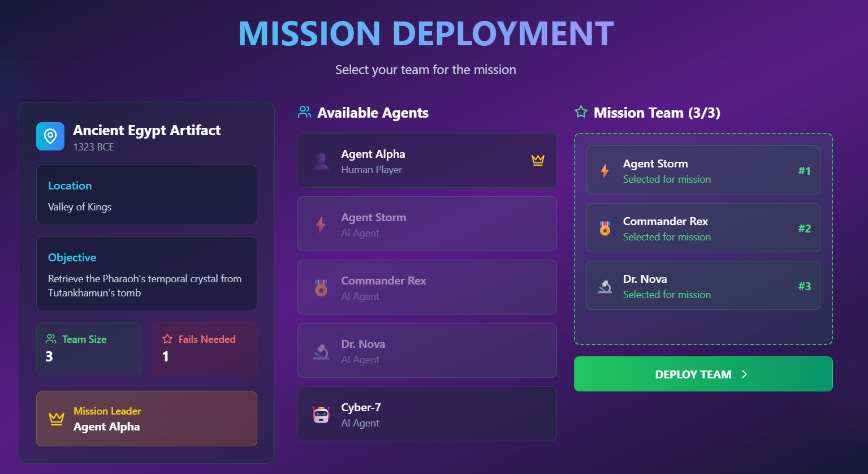Add Cyber-7 to the mission
The width and height of the screenshot is (868, 474).
pyautogui.click(x=427, y=414)
